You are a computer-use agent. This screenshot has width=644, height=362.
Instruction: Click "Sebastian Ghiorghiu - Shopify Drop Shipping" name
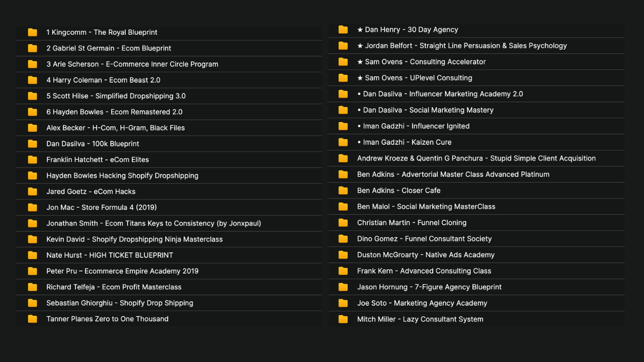(120, 303)
